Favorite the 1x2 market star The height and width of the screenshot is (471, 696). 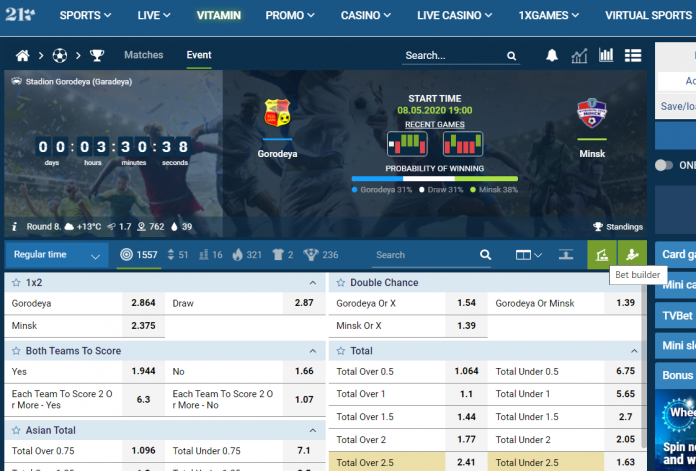tap(16, 283)
